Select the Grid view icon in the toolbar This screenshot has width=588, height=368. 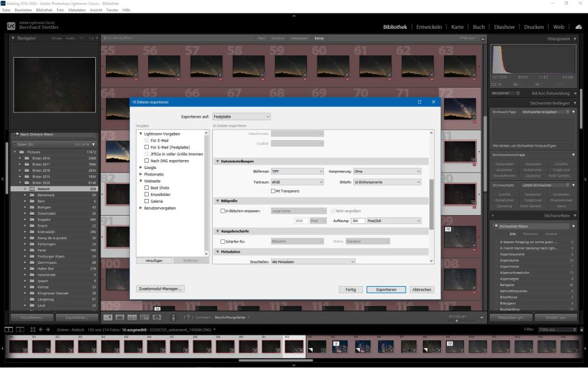pos(108,317)
